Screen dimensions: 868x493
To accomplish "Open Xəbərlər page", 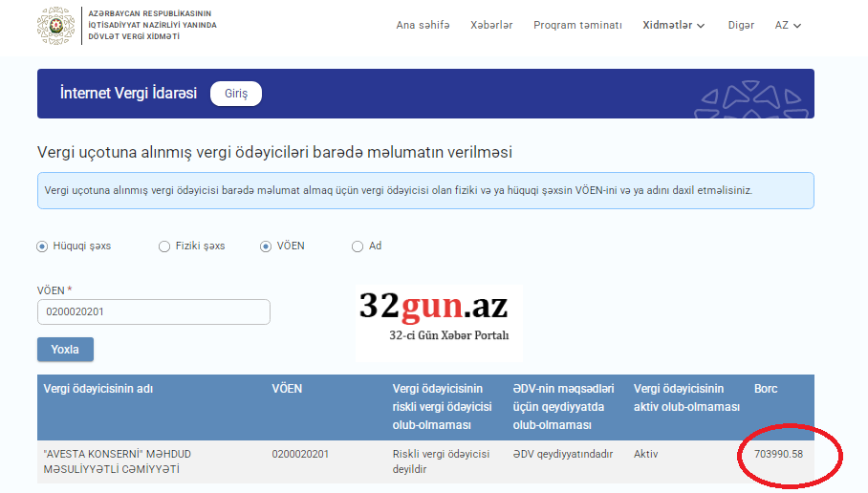I will [x=491, y=26].
